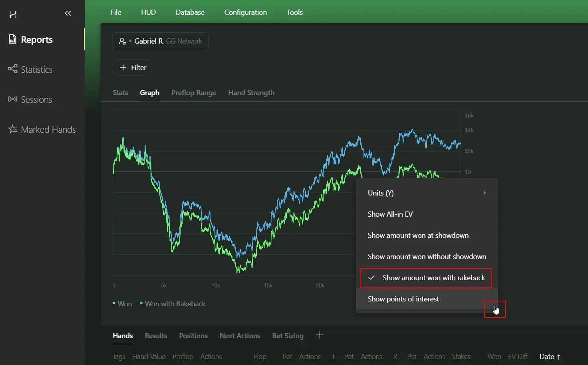The image size is (588, 365).
Task: Enable Show All-in EV option
Action: tap(390, 214)
